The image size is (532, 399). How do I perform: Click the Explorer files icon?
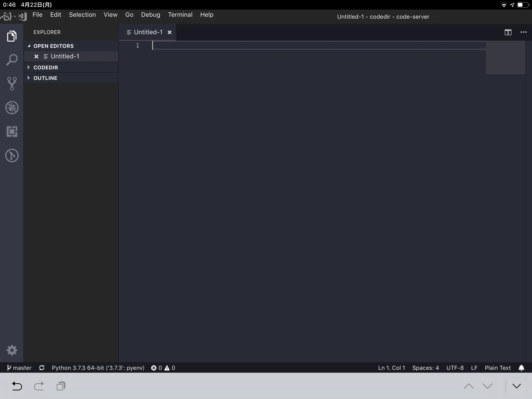12,36
